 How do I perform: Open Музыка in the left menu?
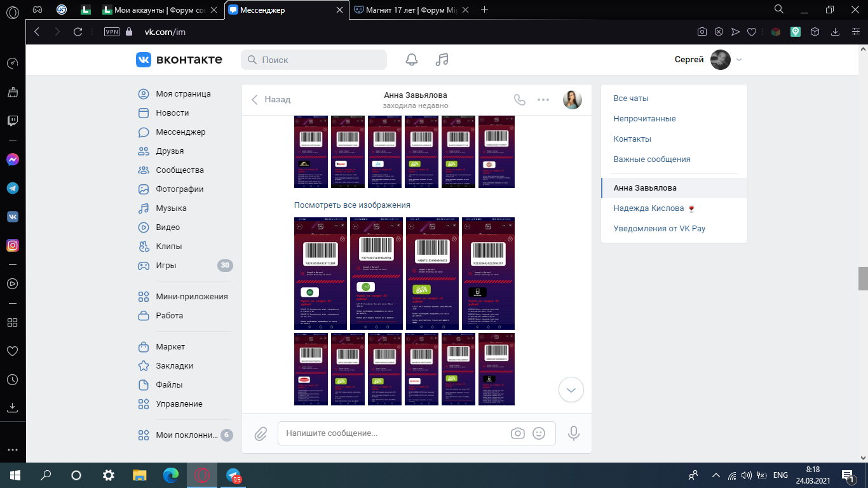tap(171, 208)
